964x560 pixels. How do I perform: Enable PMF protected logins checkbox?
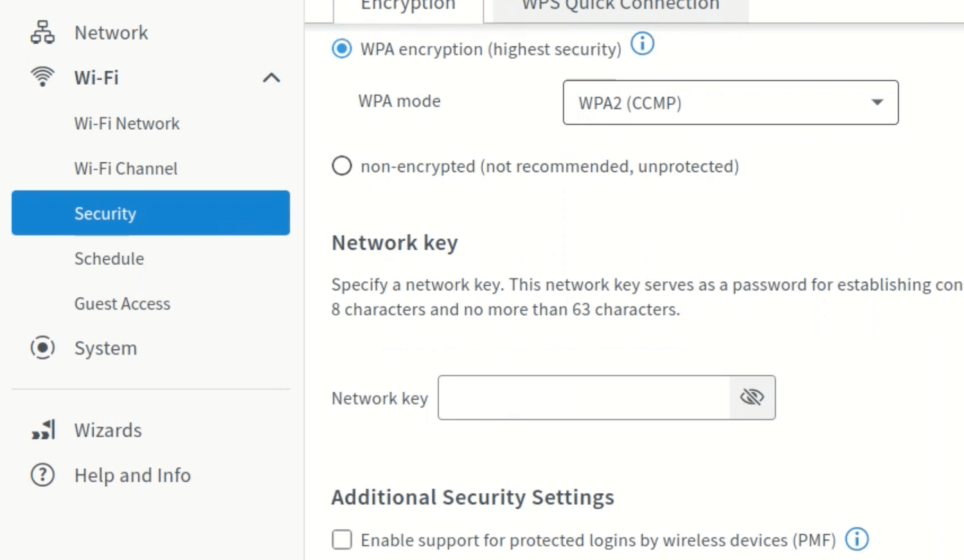[x=342, y=539]
